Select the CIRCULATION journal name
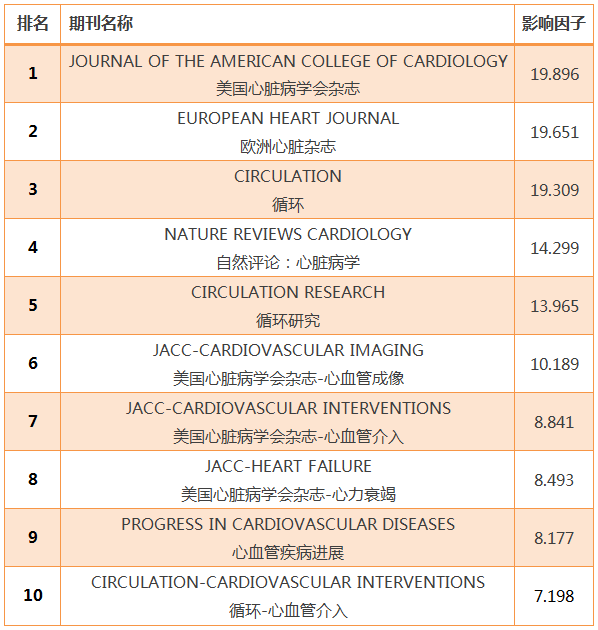The height and width of the screenshot is (630, 598). (288, 176)
